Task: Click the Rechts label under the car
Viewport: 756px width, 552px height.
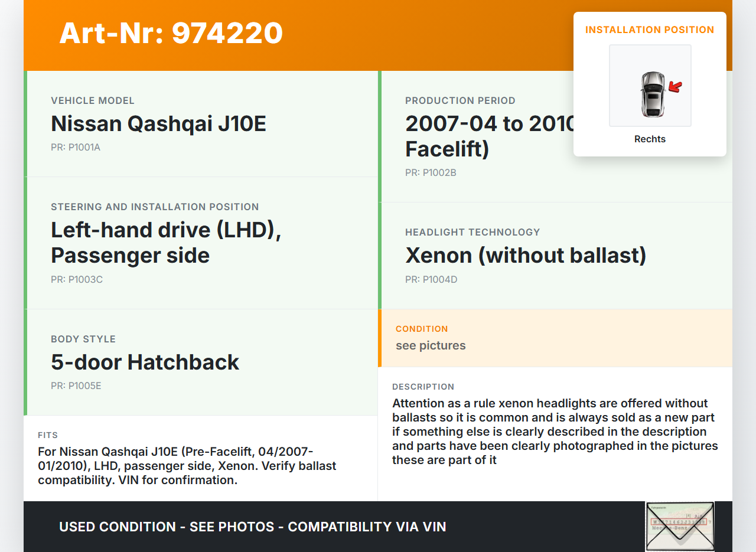Action: (x=650, y=139)
